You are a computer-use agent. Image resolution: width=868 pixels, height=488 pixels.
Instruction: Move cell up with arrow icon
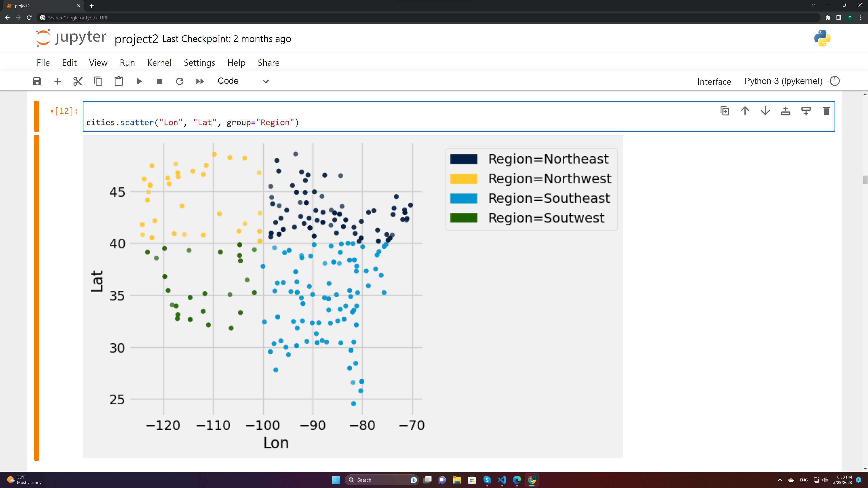[745, 111]
